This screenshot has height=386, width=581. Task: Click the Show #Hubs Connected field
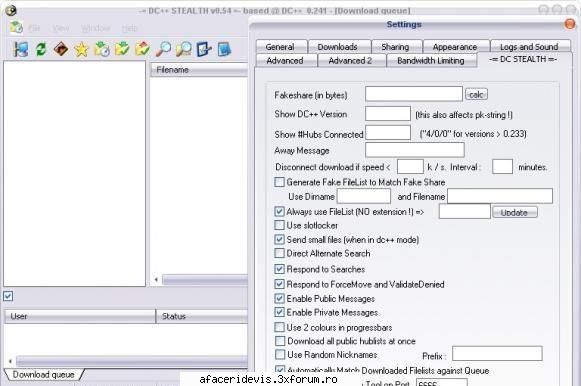(x=388, y=133)
